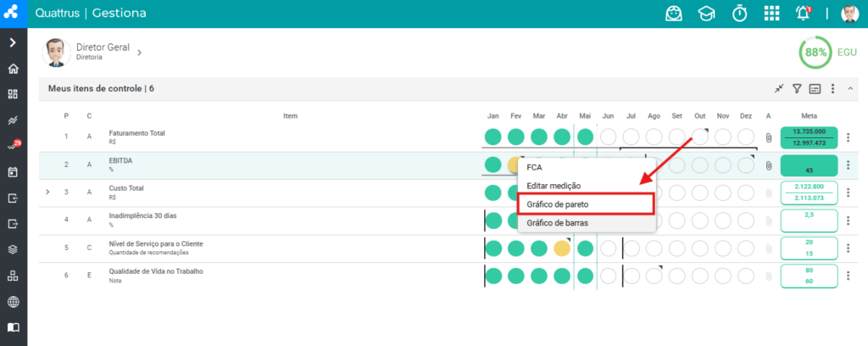Choose Gráfico de pareto from menu

click(x=587, y=204)
